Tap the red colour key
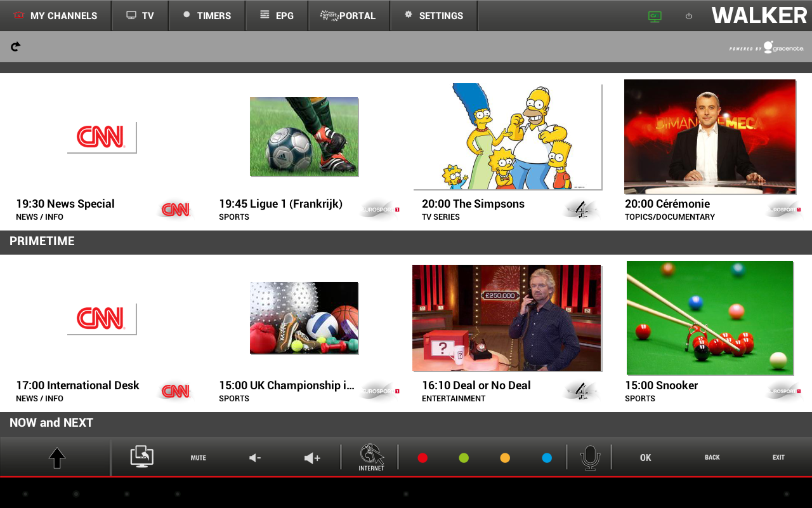This screenshot has width=812, height=508. [x=422, y=458]
